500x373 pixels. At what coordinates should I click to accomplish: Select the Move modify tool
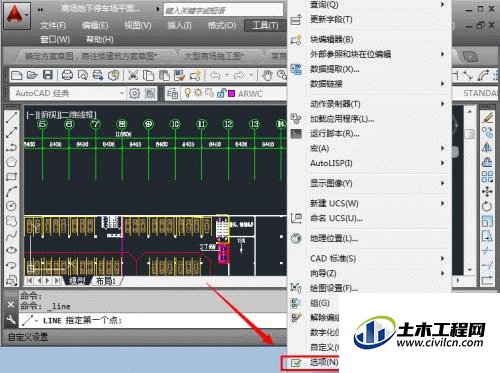point(487,191)
